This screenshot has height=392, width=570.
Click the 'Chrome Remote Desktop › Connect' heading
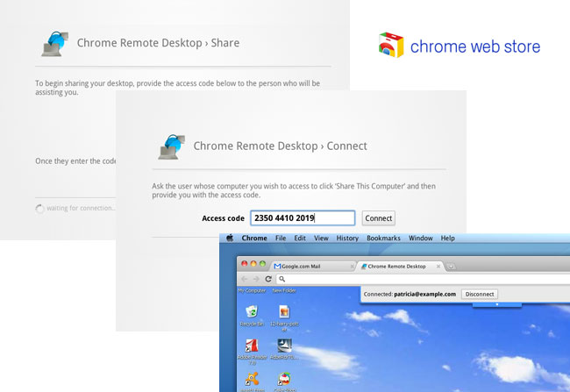coord(280,146)
